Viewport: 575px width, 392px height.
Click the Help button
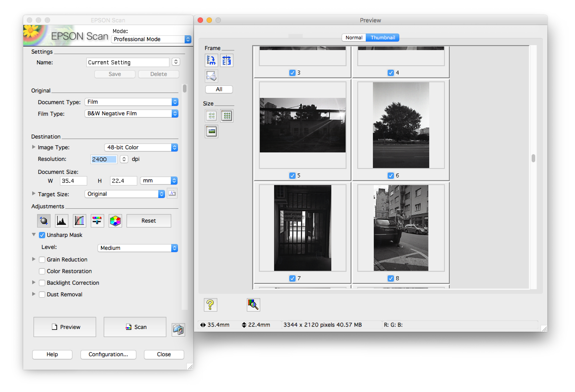pos(52,354)
